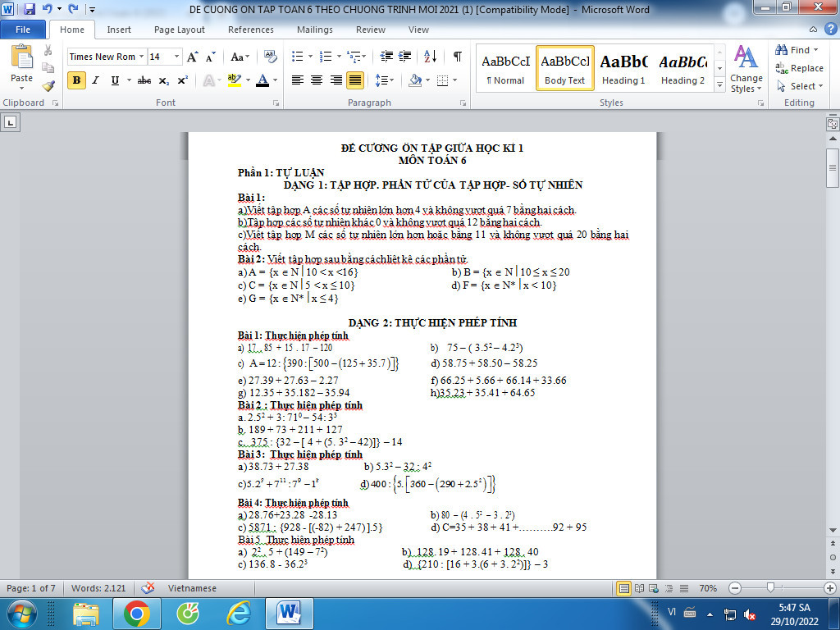Show paragraph marks with the pilcrow icon
This screenshot has height=630, width=840.
pyautogui.click(x=457, y=57)
